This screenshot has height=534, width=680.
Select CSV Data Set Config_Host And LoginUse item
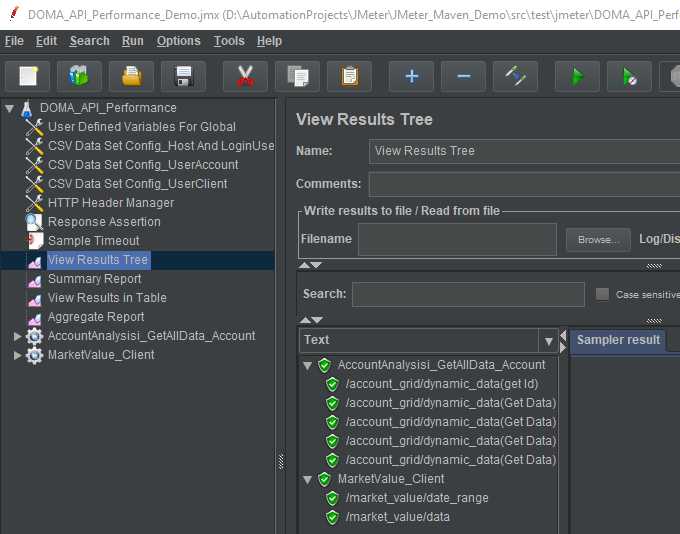[x=161, y=146]
